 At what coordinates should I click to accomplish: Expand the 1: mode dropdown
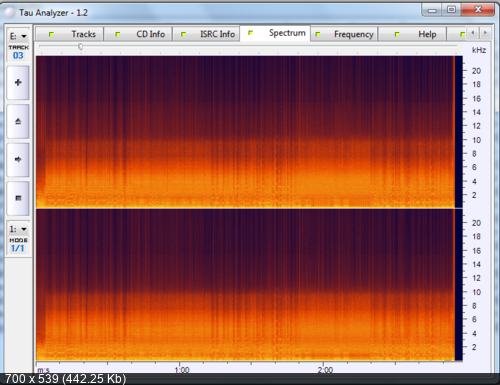pyautogui.click(x=18, y=229)
